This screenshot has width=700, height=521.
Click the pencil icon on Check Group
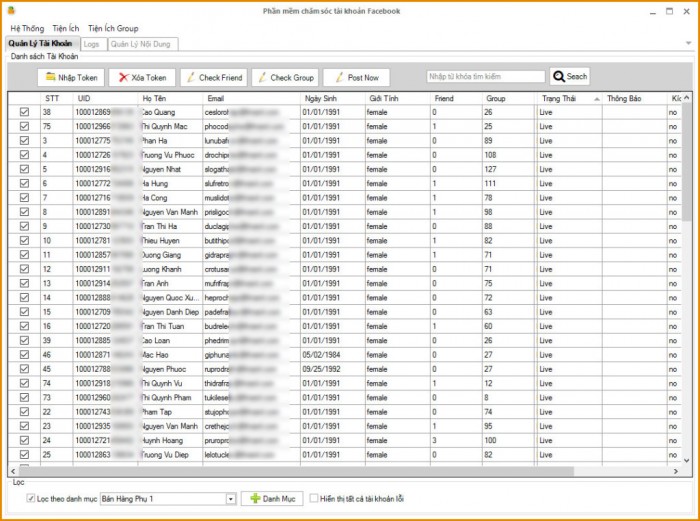tap(262, 77)
